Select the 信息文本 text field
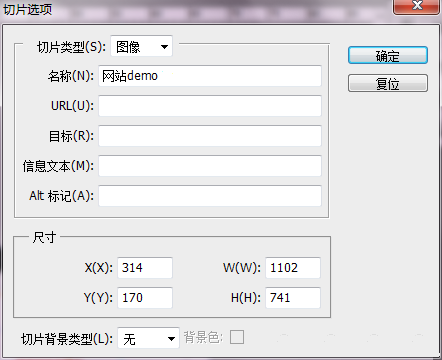 (x=210, y=166)
